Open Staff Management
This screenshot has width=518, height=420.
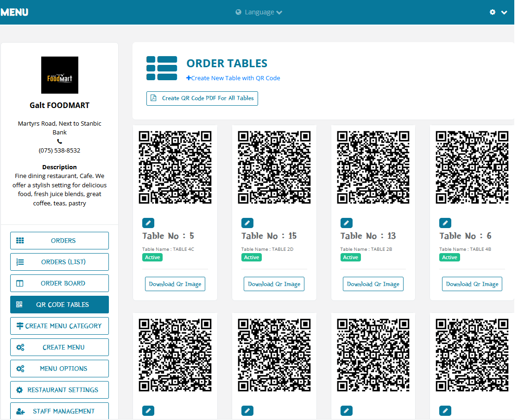tap(59, 411)
